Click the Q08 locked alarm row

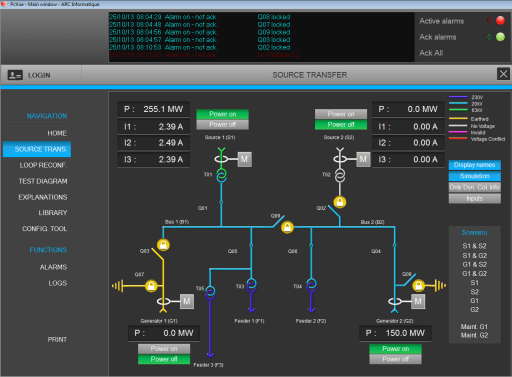(200, 17)
